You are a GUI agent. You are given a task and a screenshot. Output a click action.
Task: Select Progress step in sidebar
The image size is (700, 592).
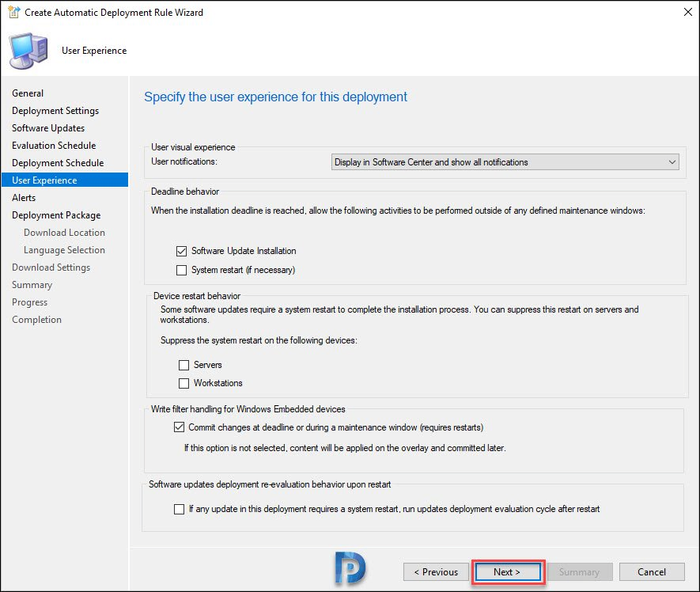(x=29, y=302)
